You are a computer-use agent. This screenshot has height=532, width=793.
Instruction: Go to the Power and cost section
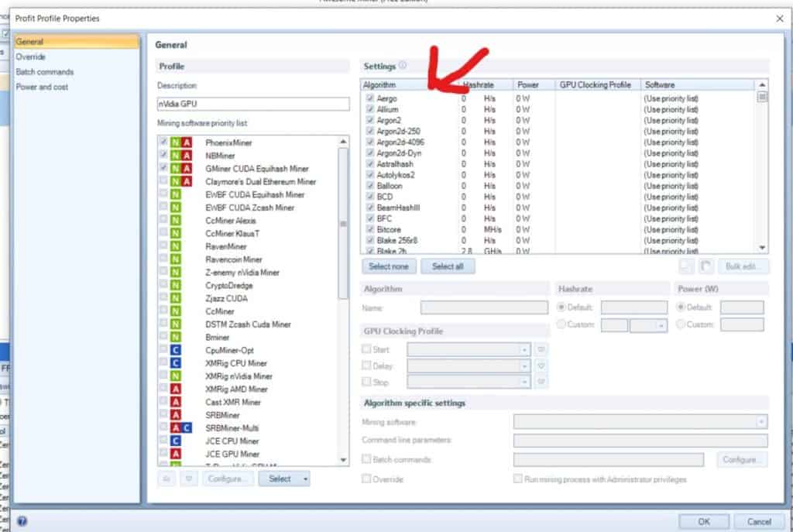[x=42, y=87]
